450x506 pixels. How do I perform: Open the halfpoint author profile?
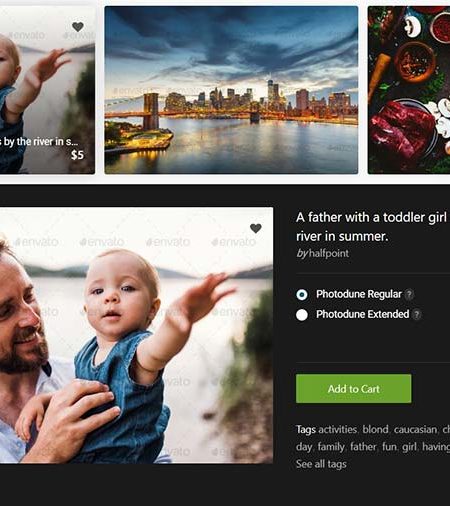click(x=329, y=253)
